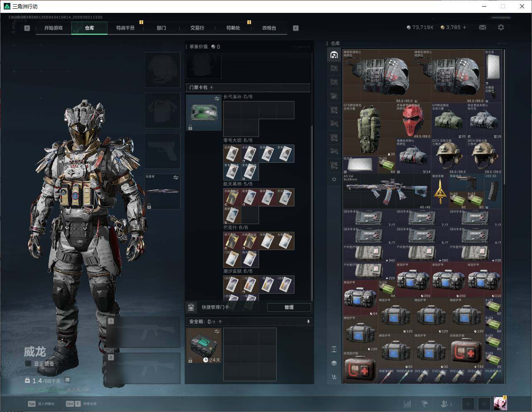Screen dimensions: 532x412
Task: Switch to the 特战干员 tab
Action: [x=125, y=28]
